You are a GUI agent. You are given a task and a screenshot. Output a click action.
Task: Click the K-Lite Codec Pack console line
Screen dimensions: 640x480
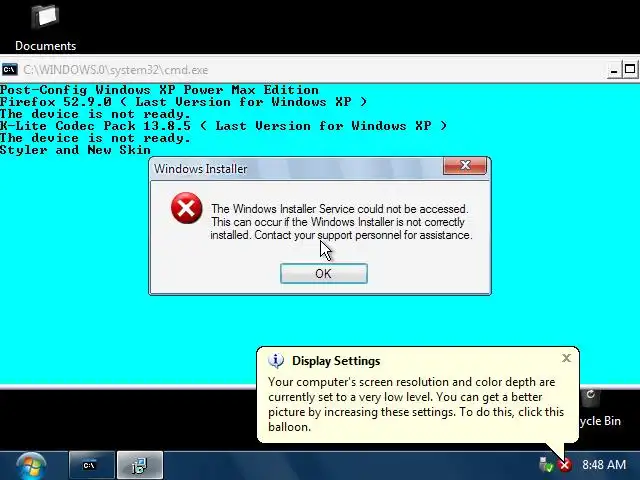click(x=223, y=126)
